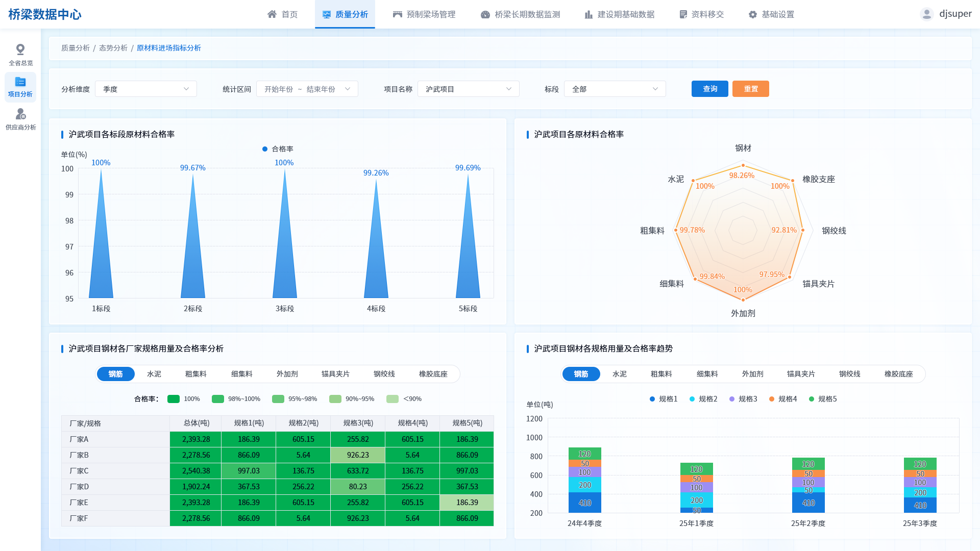Open 基础设置 navigation item
The height and width of the screenshot is (551, 980).
tap(772, 14)
